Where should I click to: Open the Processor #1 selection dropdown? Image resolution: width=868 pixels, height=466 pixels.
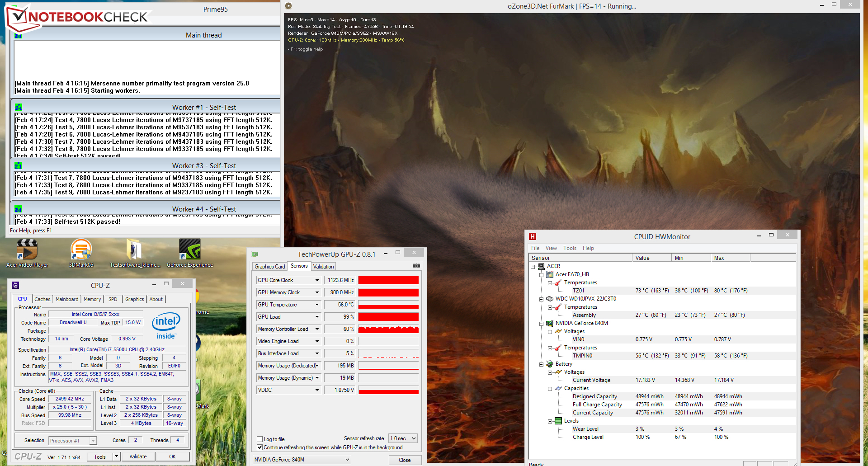point(73,441)
